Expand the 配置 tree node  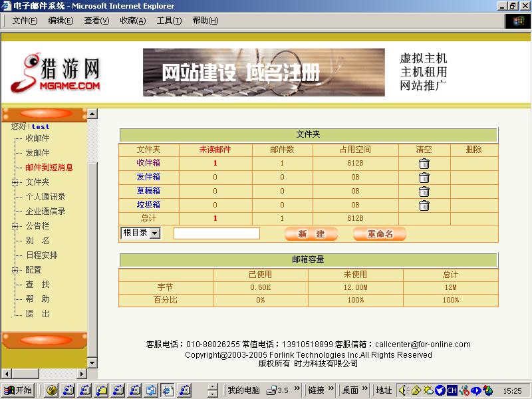(x=15, y=270)
